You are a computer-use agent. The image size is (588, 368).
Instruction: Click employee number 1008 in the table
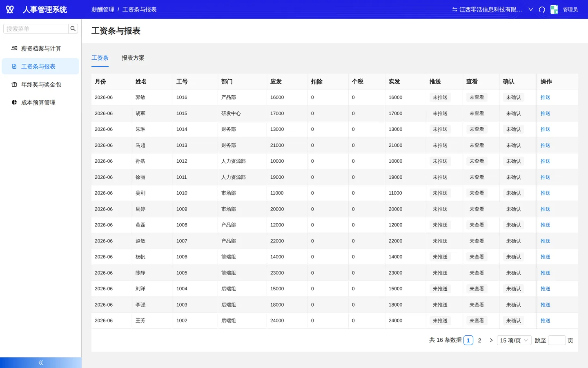tap(182, 225)
